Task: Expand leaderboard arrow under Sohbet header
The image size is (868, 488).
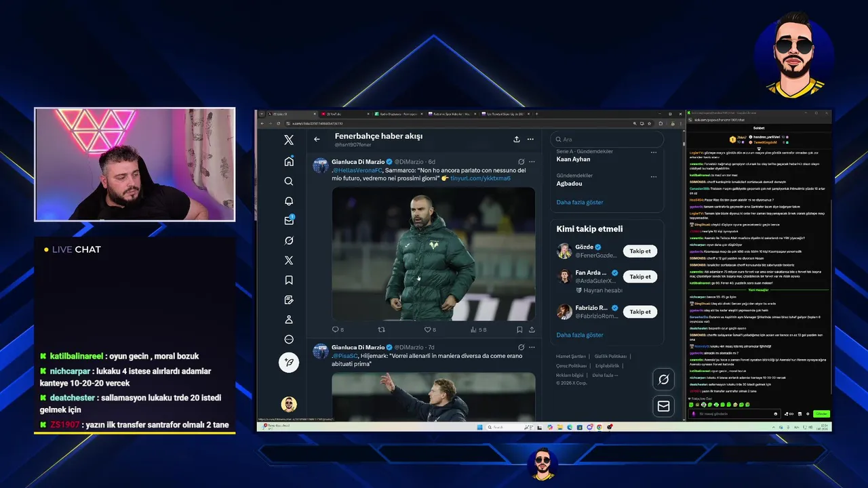Action: 759,148
